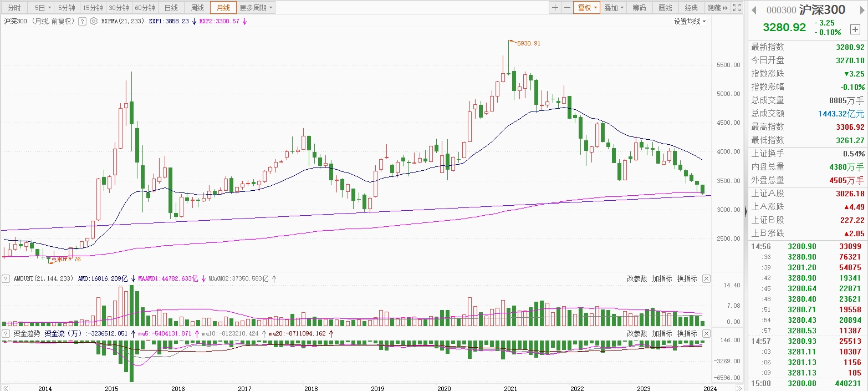Click the zoom-in plus button in chart toolbar
Image resolution: width=868 pixels, height=391 pixels.
(x=555, y=8)
